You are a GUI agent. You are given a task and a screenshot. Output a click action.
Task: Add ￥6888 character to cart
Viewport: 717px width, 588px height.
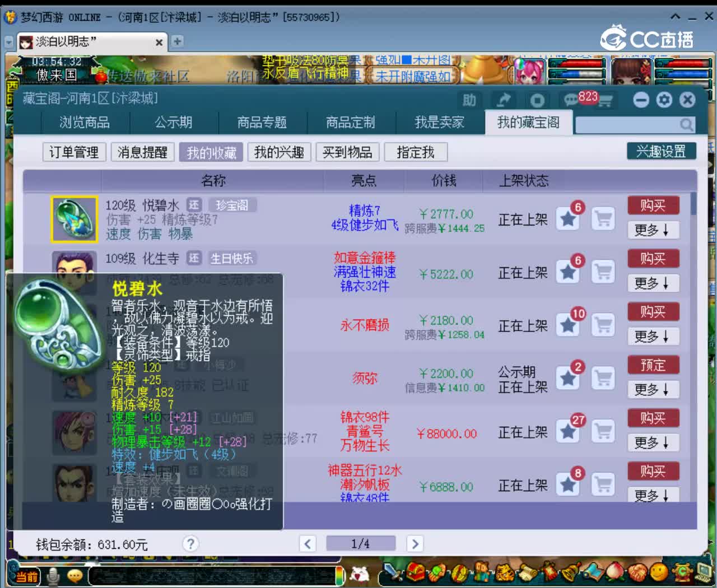pyautogui.click(x=603, y=485)
